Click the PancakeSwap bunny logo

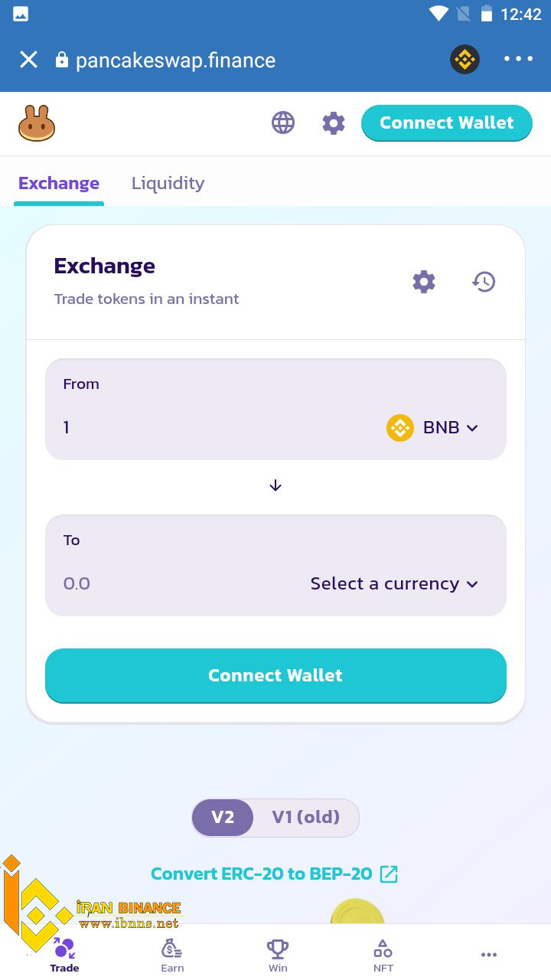pos(37,123)
